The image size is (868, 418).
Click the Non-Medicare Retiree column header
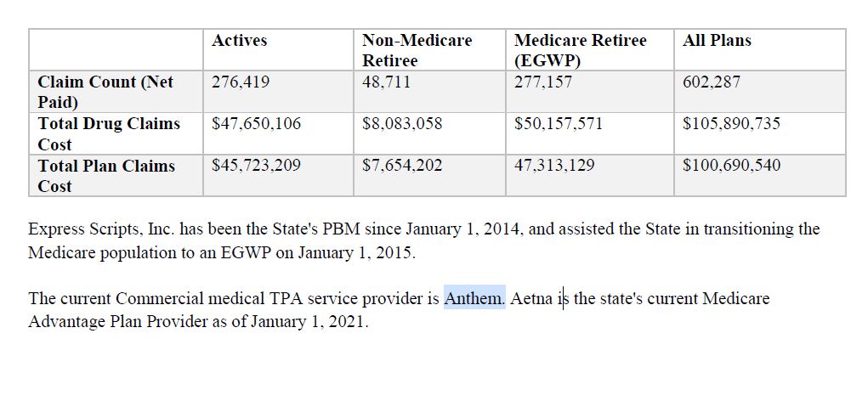(x=417, y=50)
